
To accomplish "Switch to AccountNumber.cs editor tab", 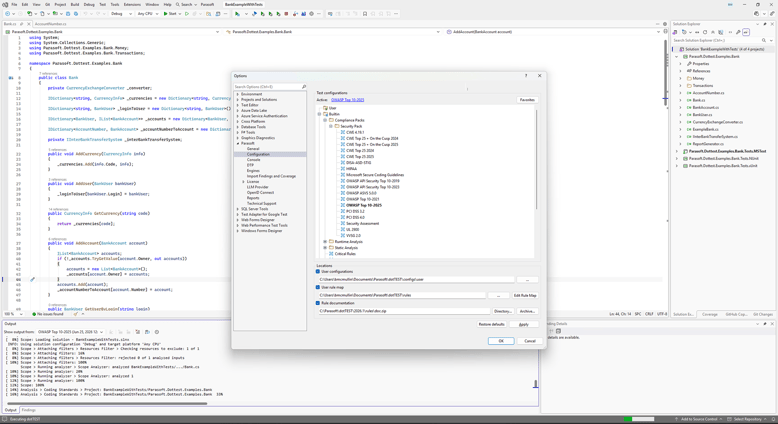I will (x=50, y=24).
